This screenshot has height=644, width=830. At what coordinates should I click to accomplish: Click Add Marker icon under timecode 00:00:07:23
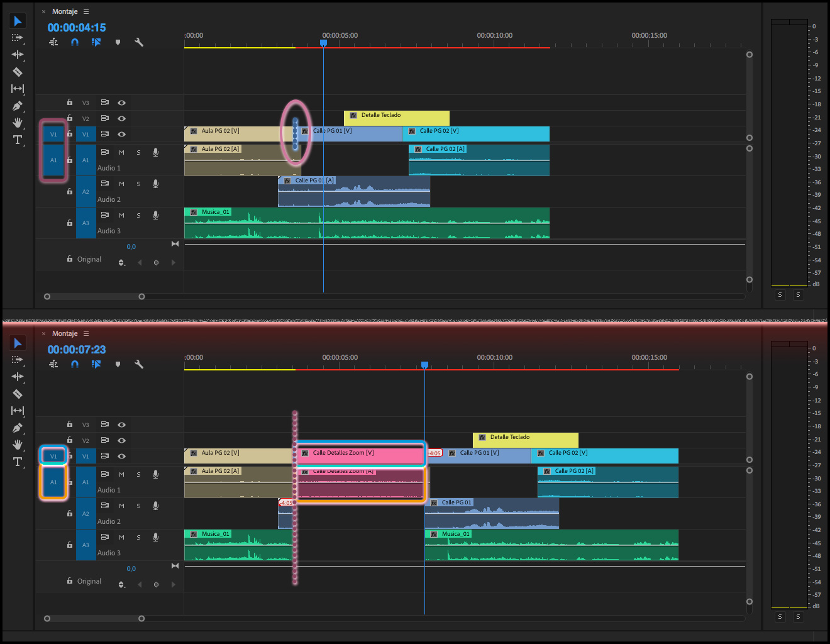click(x=118, y=364)
